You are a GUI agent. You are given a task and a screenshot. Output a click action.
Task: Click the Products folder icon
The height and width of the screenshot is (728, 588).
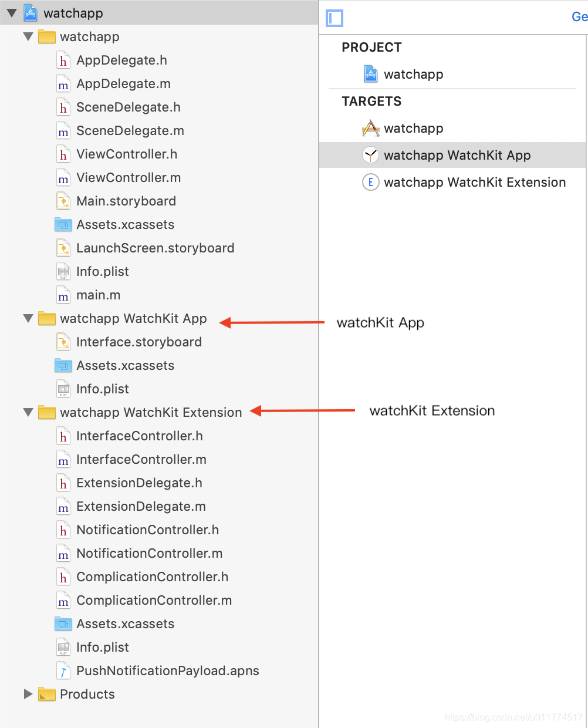click(47, 694)
